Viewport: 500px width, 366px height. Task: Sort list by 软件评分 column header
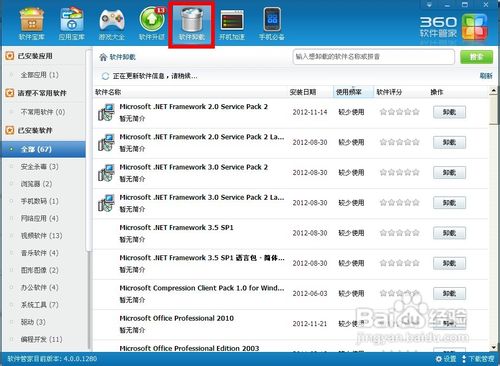point(389,92)
